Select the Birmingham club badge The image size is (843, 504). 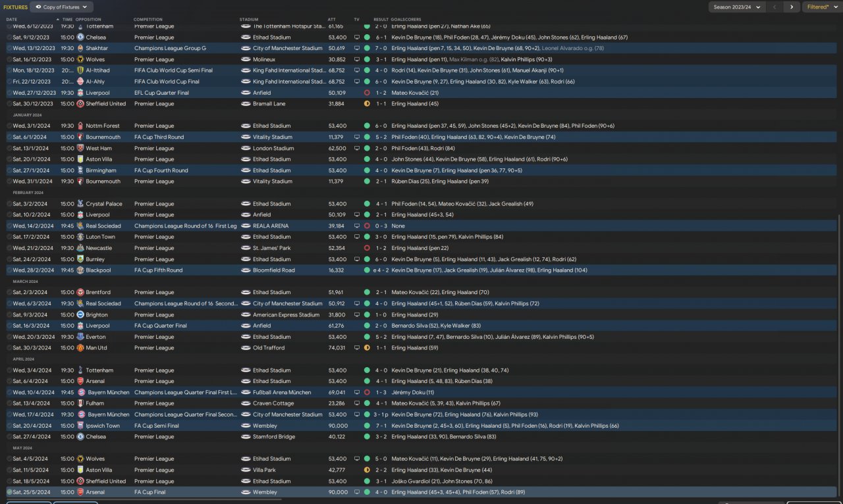[x=80, y=170]
